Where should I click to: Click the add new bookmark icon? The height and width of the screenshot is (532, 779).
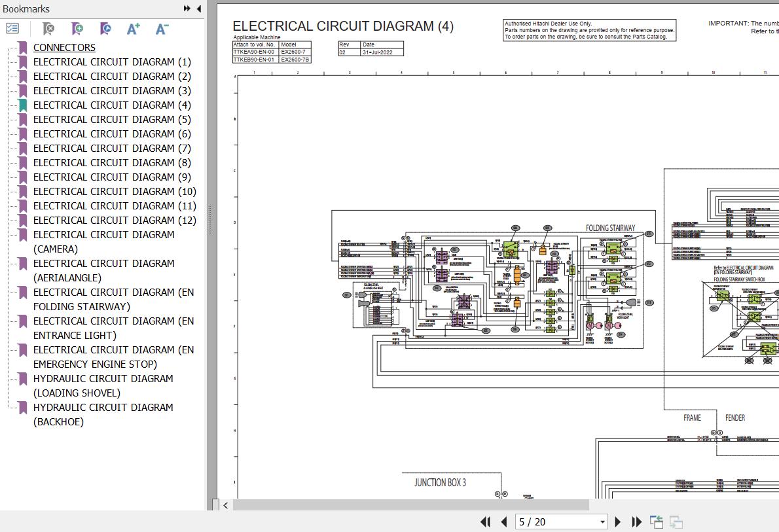pyautogui.click(x=77, y=29)
